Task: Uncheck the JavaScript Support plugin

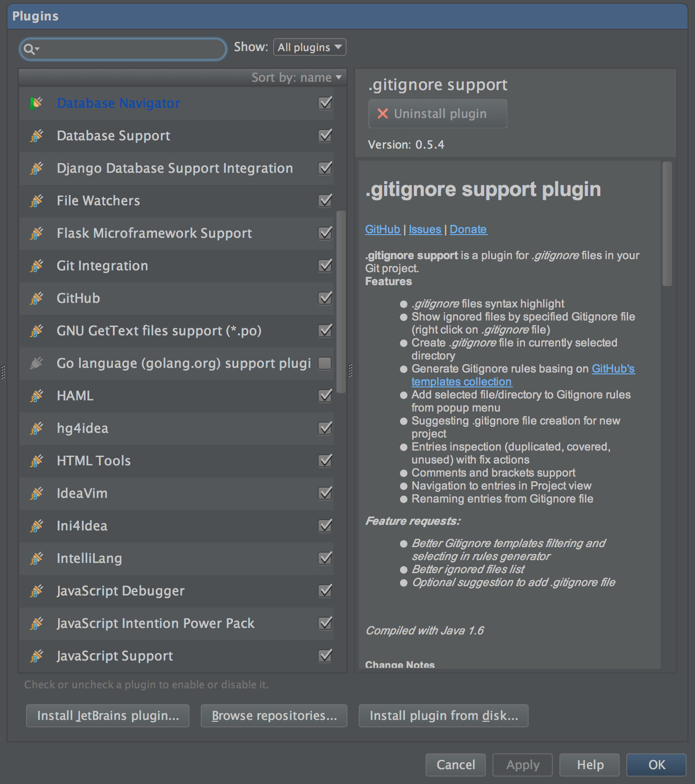Action: 325,655
